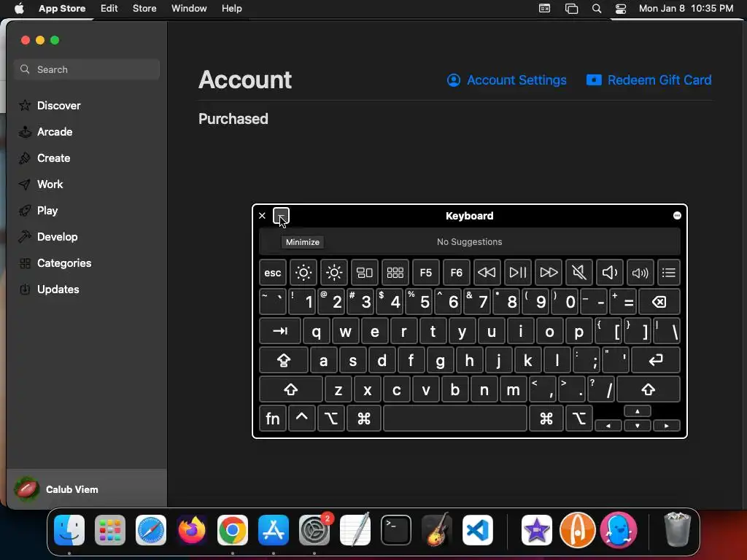Open Safari from the Dock
747x560 pixels.
pos(151,530)
